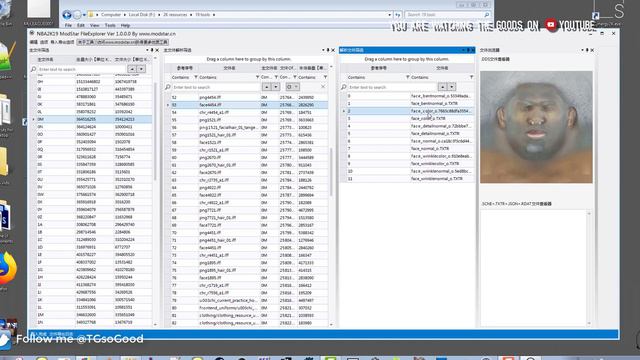This screenshot has height=360, width=640.
Task: Open filter icon of file-name column, middle panel
Action: point(257,77)
